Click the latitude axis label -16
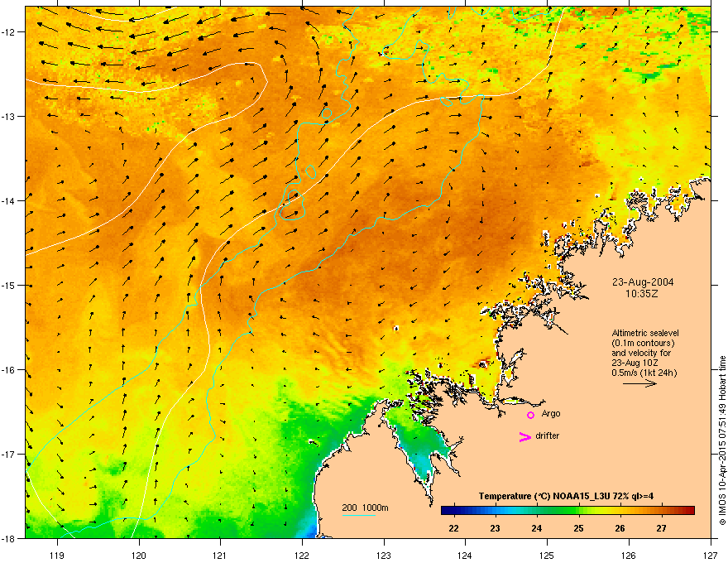Viewport: 728px width, 563px height. click(8, 370)
